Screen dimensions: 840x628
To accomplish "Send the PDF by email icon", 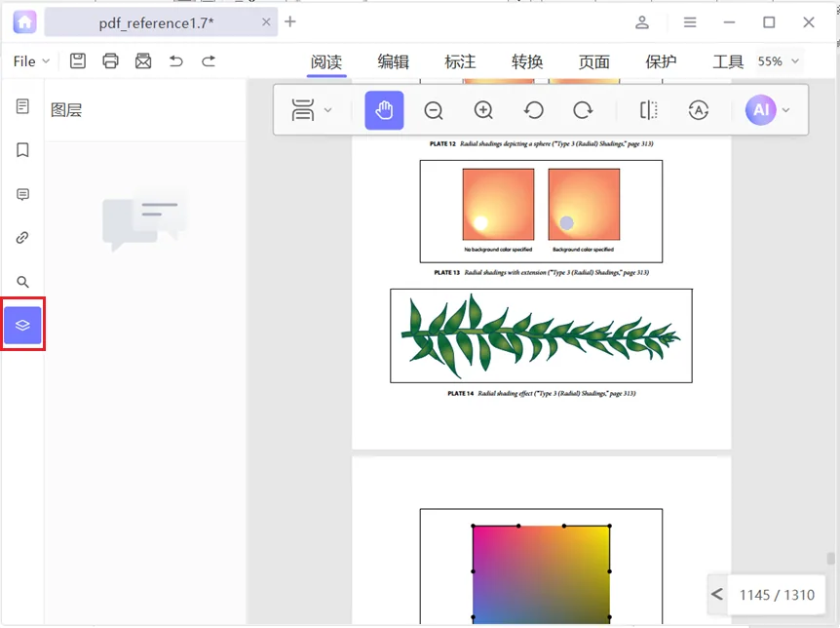I will [x=143, y=61].
